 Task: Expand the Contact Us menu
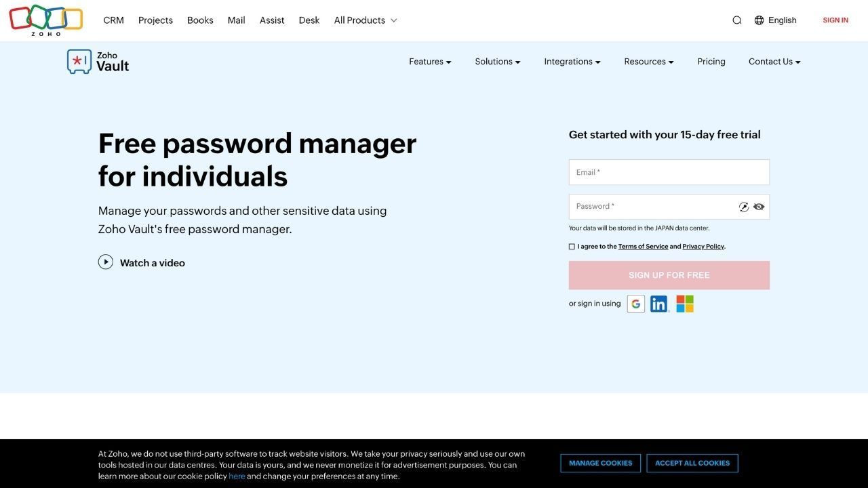point(774,62)
